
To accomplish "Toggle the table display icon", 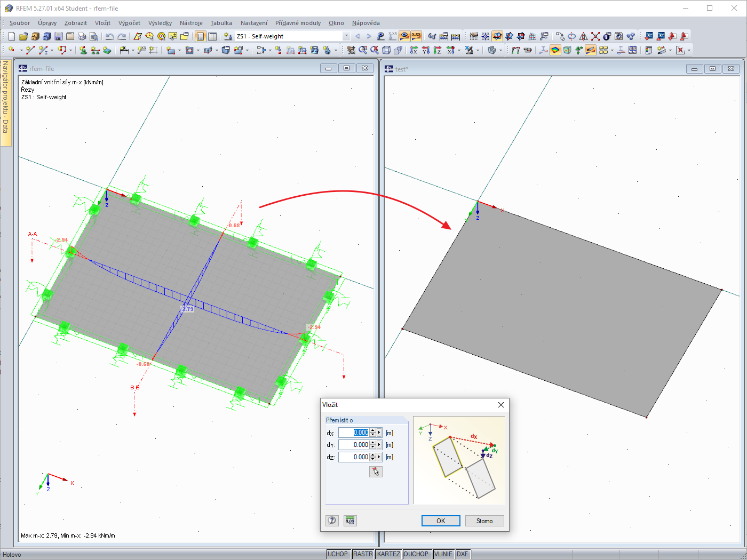I will point(212,36).
